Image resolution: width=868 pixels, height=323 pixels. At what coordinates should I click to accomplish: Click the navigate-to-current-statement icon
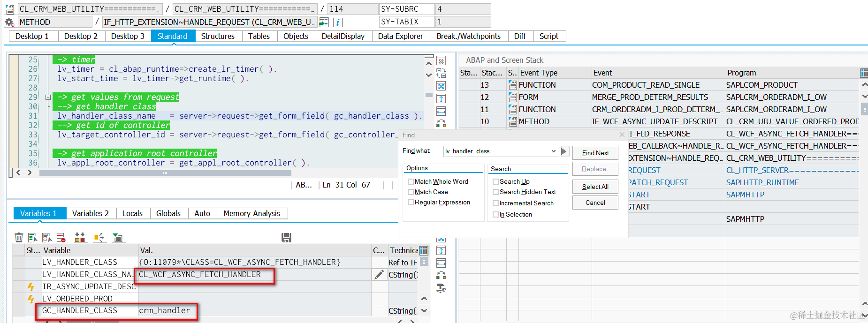324,22
